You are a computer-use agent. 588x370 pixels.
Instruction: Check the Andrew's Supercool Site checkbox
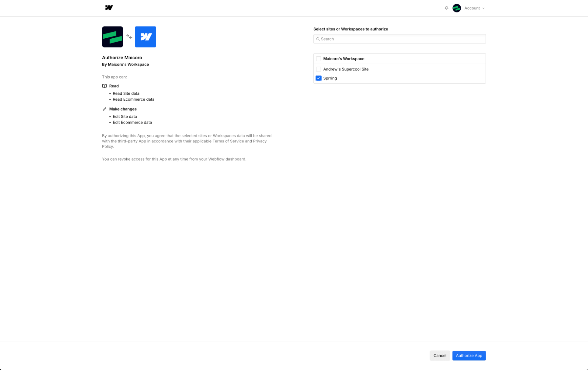pyautogui.click(x=318, y=69)
